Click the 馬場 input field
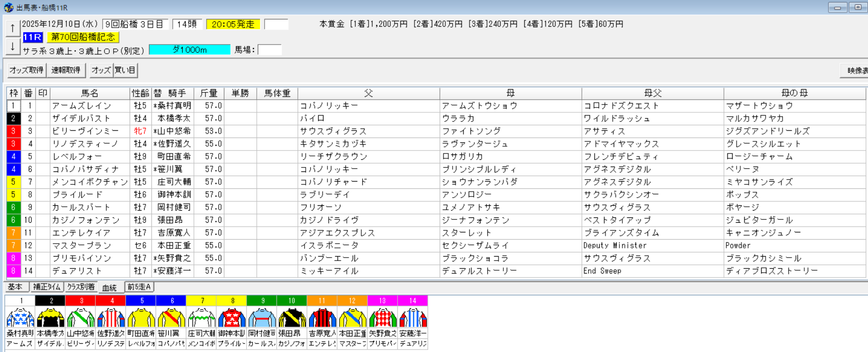 pyautogui.click(x=269, y=50)
